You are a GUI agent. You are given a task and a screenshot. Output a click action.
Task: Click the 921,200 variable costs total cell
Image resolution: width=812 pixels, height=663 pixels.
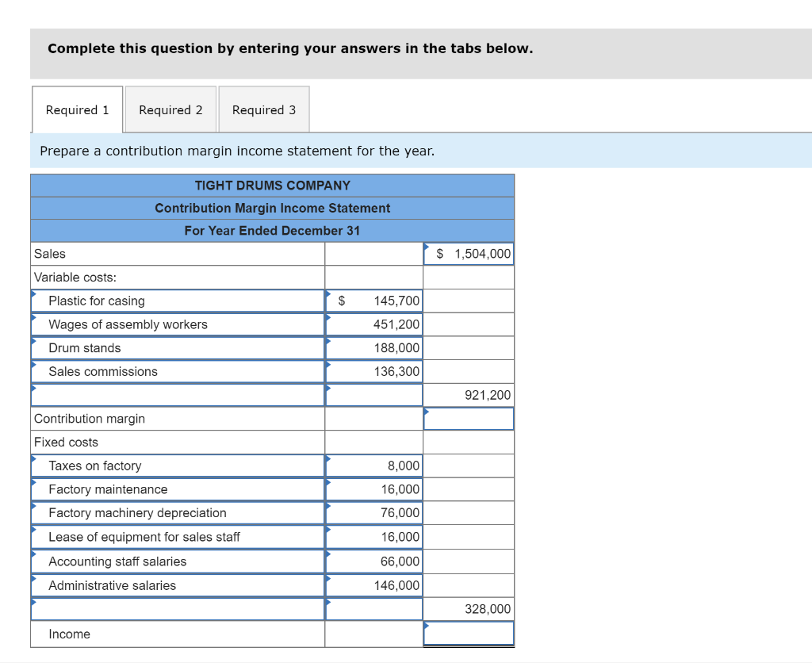(x=469, y=394)
